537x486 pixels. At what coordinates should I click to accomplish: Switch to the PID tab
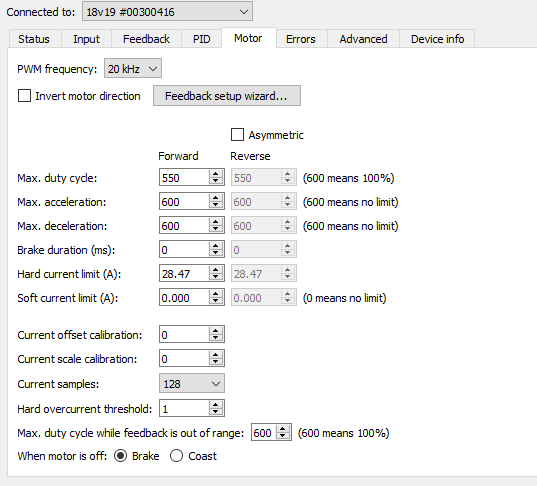click(x=201, y=39)
